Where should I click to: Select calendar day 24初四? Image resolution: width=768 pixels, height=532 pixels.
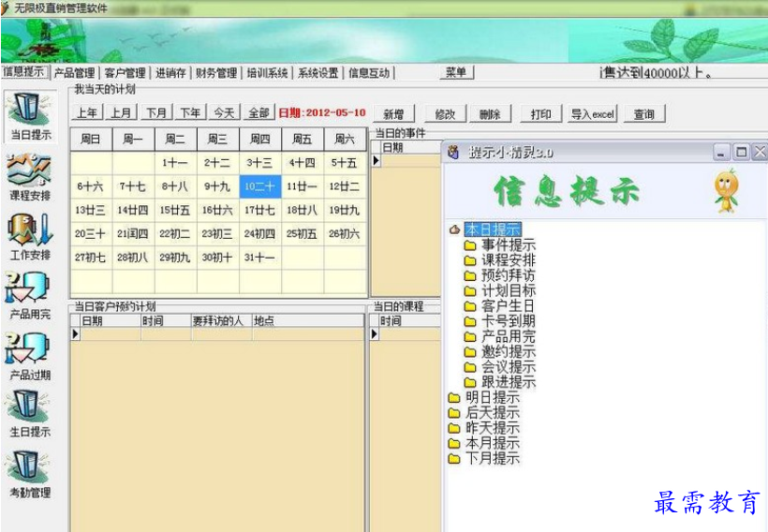[260, 233]
